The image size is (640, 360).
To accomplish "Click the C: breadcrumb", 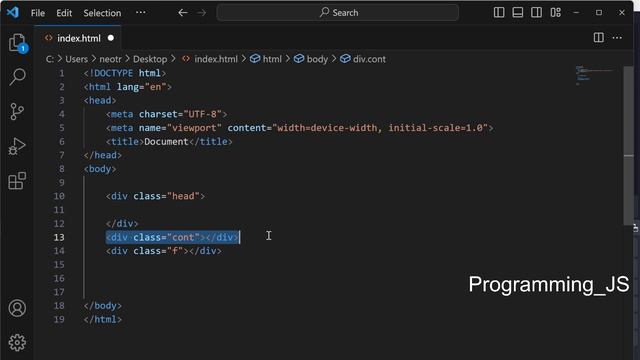I will coord(50,59).
